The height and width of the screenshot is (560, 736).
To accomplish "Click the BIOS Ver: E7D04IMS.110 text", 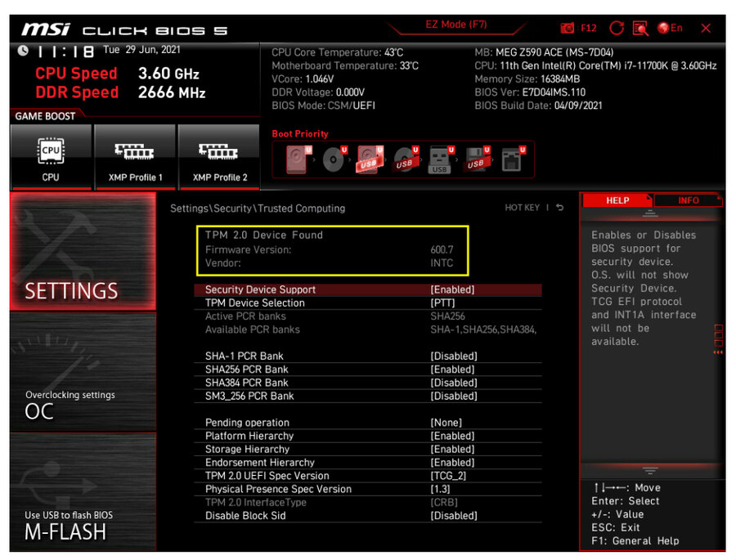I will pyautogui.click(x=530, y=92).
